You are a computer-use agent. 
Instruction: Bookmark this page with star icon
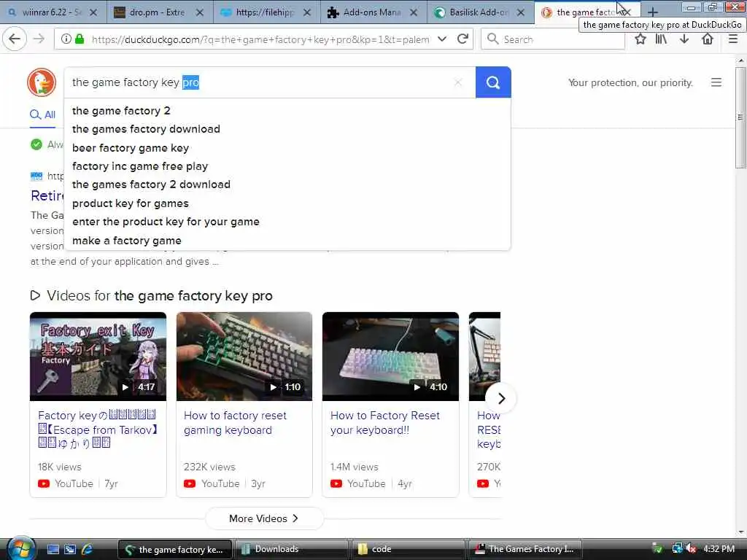(640, 39)
